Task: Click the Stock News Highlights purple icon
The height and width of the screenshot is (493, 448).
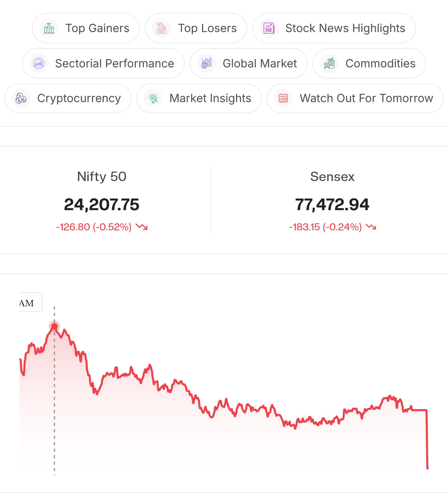Action: pyautogui.click(x=269, y=28)
